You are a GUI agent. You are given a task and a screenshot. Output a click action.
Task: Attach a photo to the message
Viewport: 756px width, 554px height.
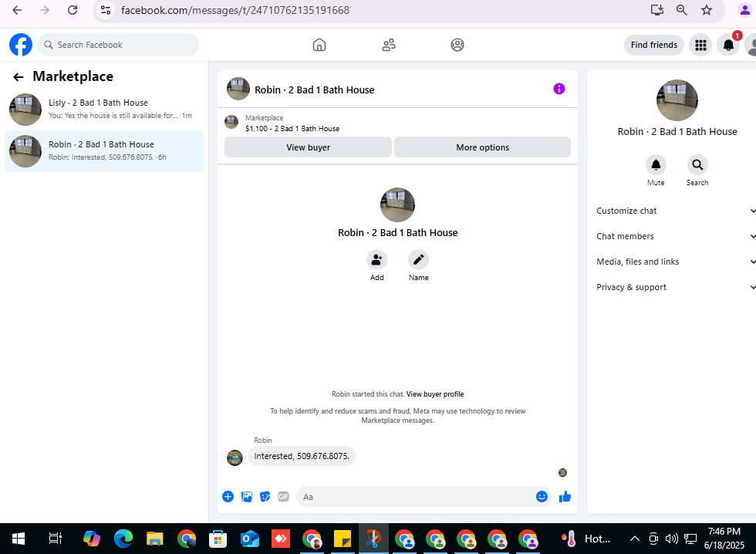coord(246,497)
